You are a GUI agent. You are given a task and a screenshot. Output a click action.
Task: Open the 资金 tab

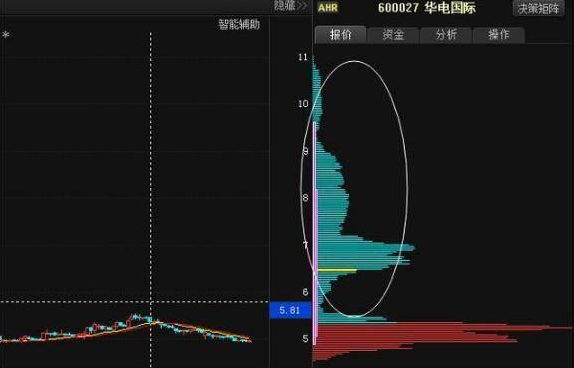pos(393,35)
